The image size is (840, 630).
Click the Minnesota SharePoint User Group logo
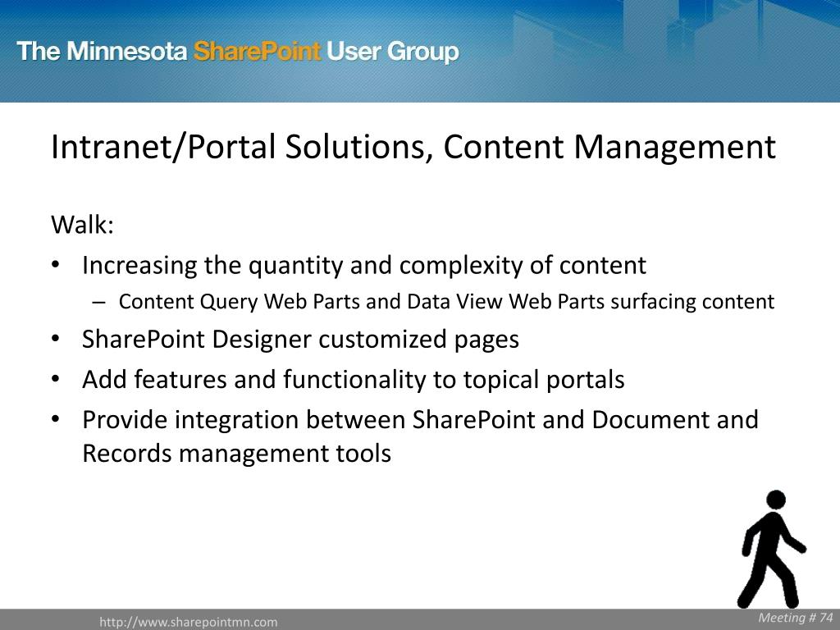(x=238, y=52)
